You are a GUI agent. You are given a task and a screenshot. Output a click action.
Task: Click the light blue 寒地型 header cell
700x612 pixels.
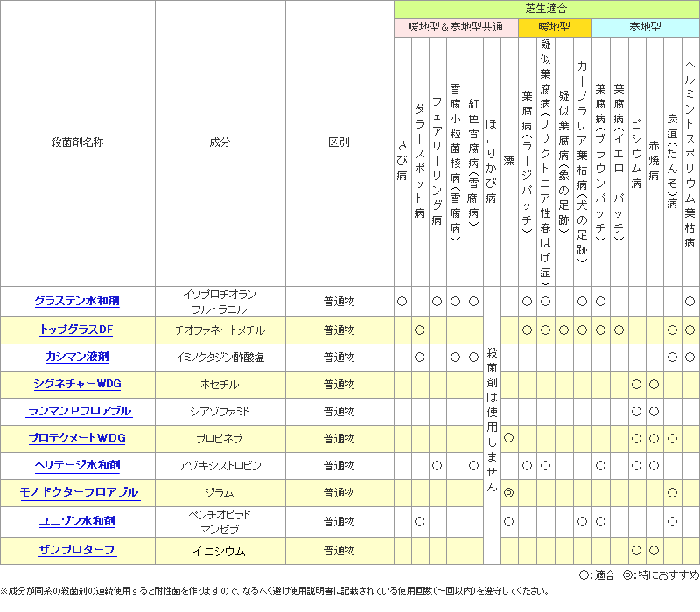pos(645,28)
